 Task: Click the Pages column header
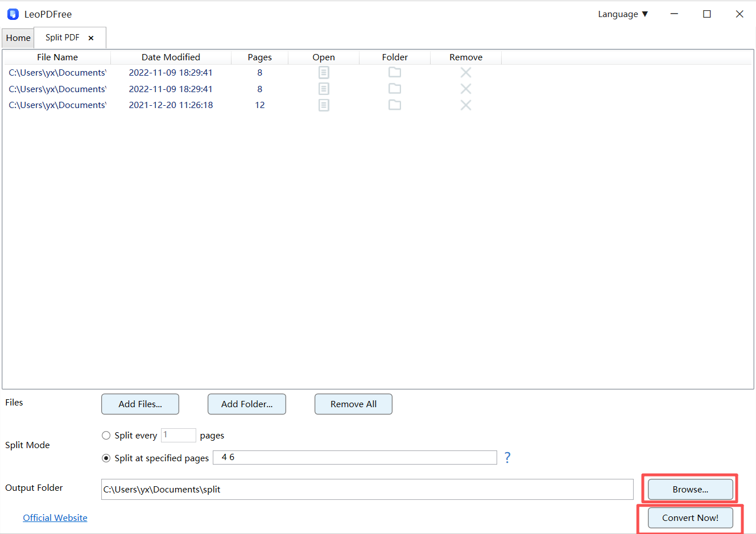pos(260,57)
